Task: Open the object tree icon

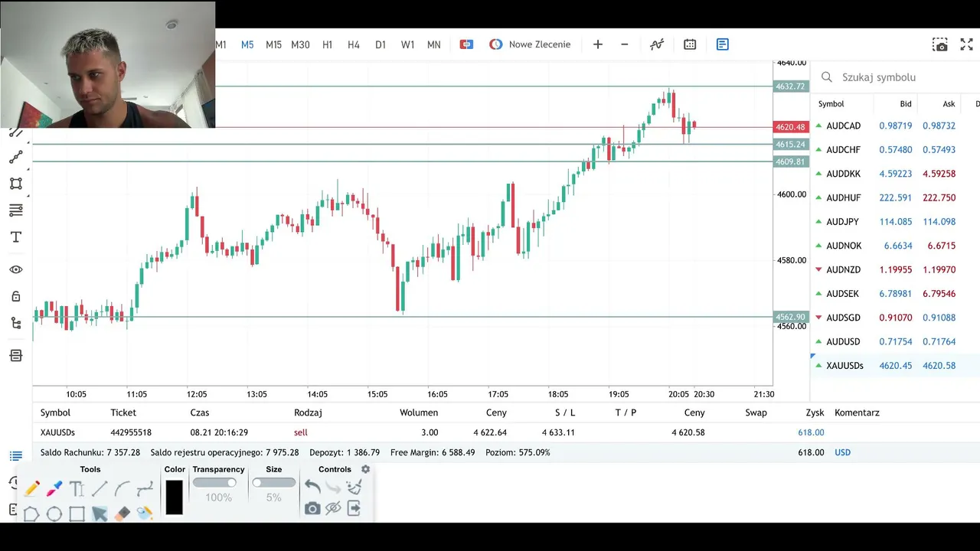Action: tap(15, 323)
